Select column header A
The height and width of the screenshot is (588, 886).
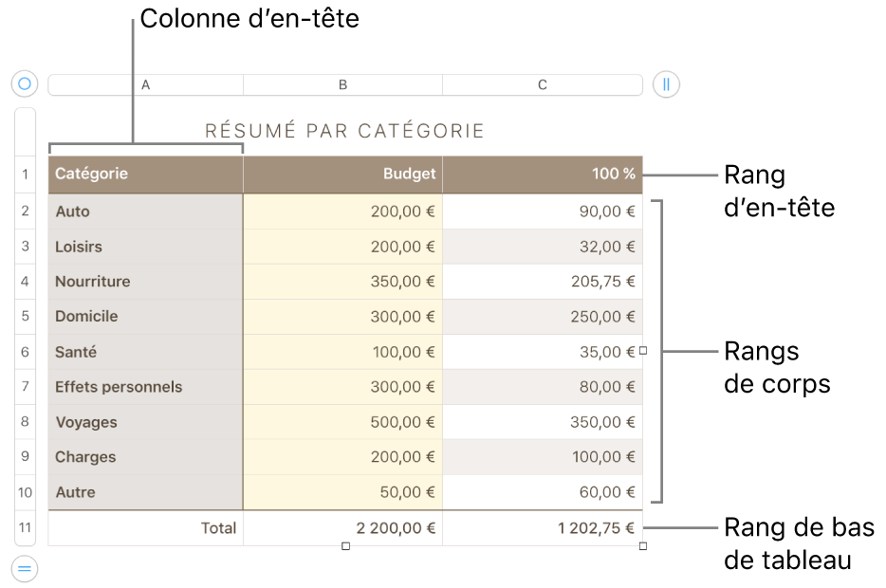(x=145, y=83)
